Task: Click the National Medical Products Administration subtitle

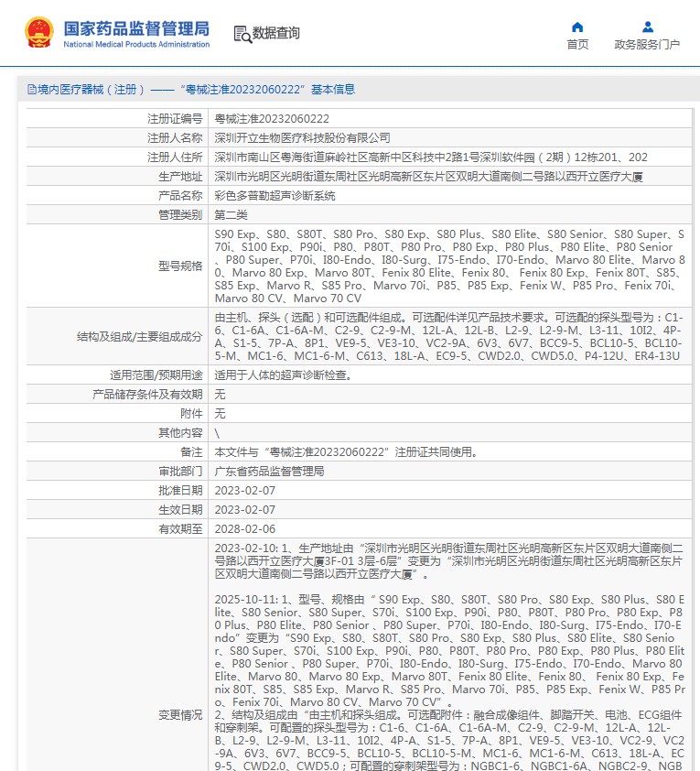Action: pyautogui.click(x=135, y=44)
